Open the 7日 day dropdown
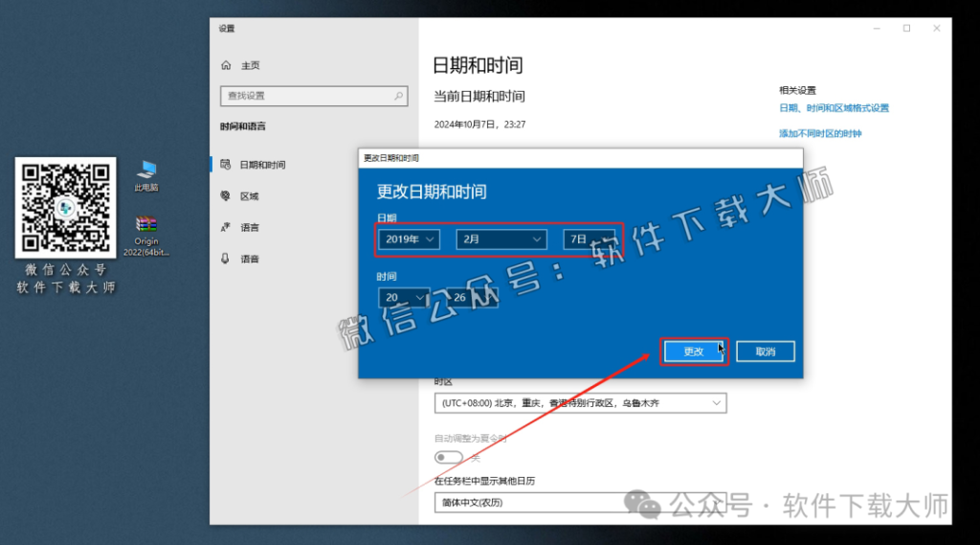 [x=589, y=239]
